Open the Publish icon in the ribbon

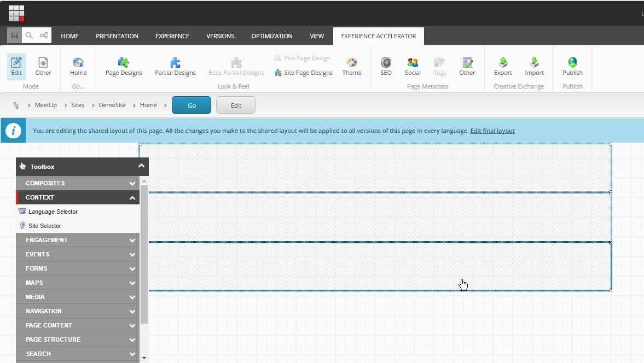point(572,66)
